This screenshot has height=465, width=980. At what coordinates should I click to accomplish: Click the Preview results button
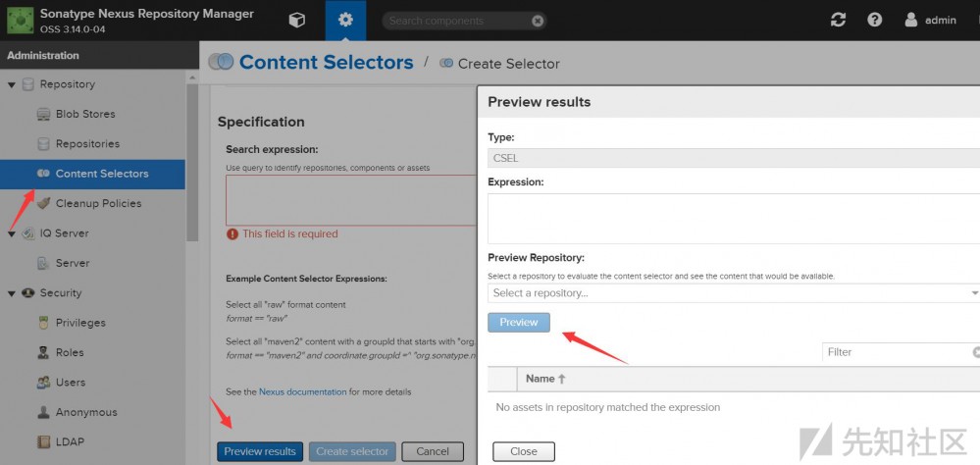(x=260, y=451)
